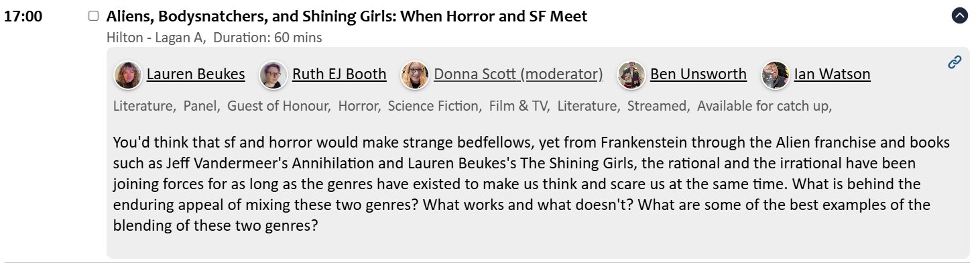The width and height of the screenshot is (980, 275).
Task: Open Ben Unsworth's avatar image
Action: tap(631, 74)
